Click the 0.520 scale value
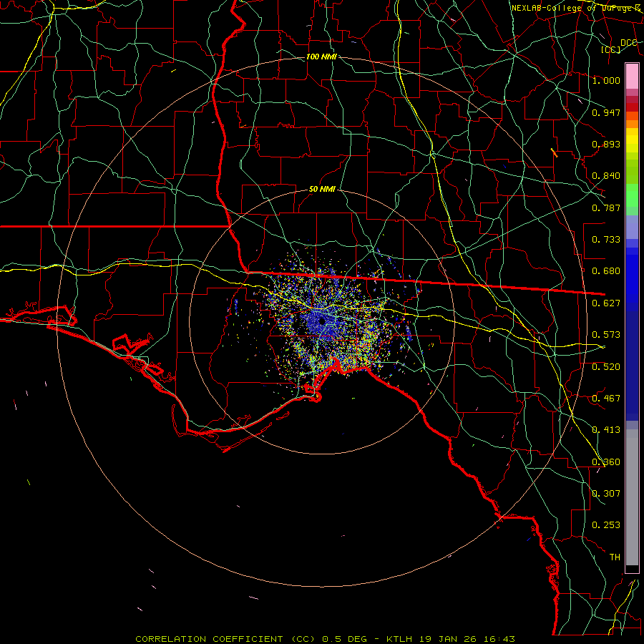 606,367
